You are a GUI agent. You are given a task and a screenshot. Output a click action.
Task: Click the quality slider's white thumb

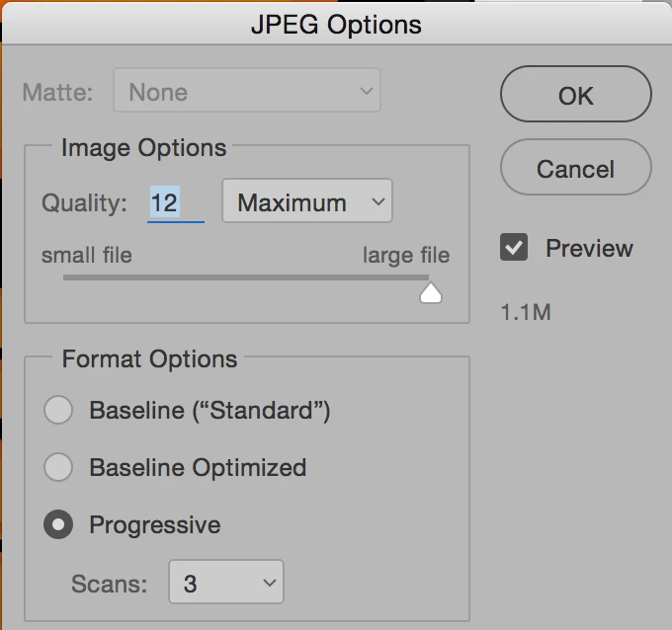point(430,292)
